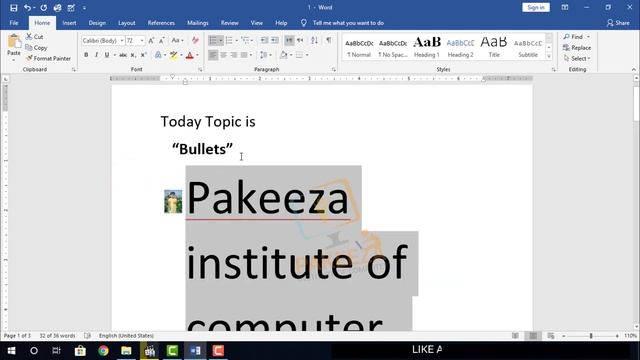Switch to Read Mode view
640x360 pixels.
[x=516, y=336]
